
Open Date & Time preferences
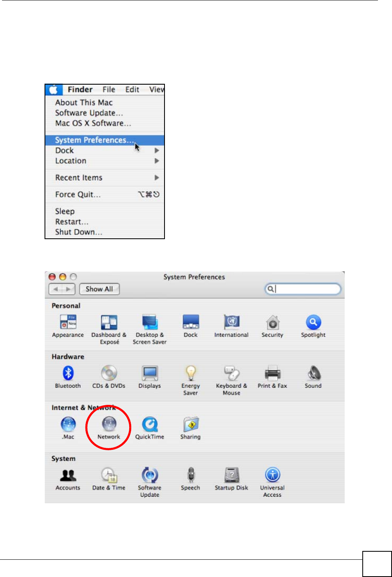109,479
